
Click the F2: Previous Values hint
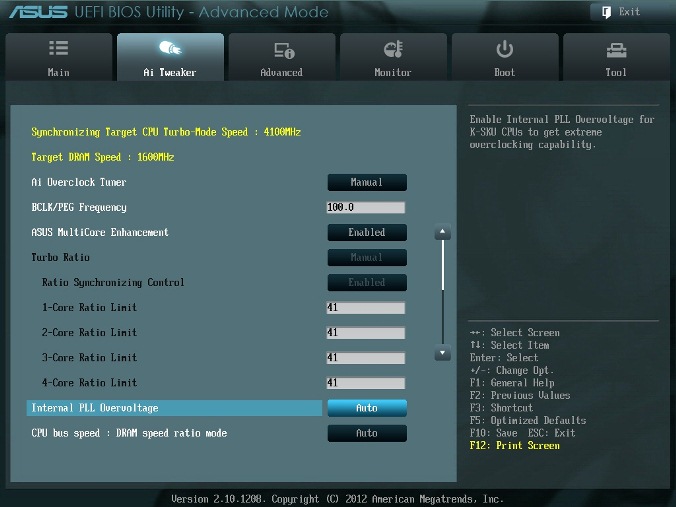click(x=520, y=395)
